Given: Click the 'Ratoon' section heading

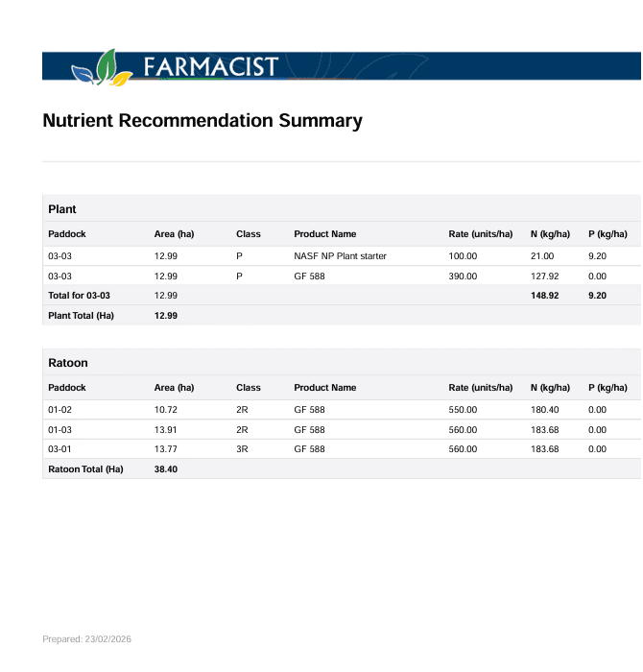Looking at the screenshot, I should point(68,363).
